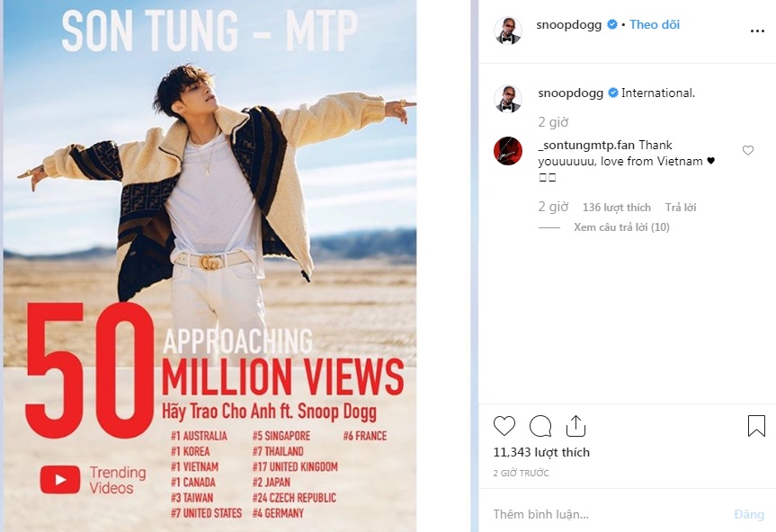Save post with bookmark icon

756,426
